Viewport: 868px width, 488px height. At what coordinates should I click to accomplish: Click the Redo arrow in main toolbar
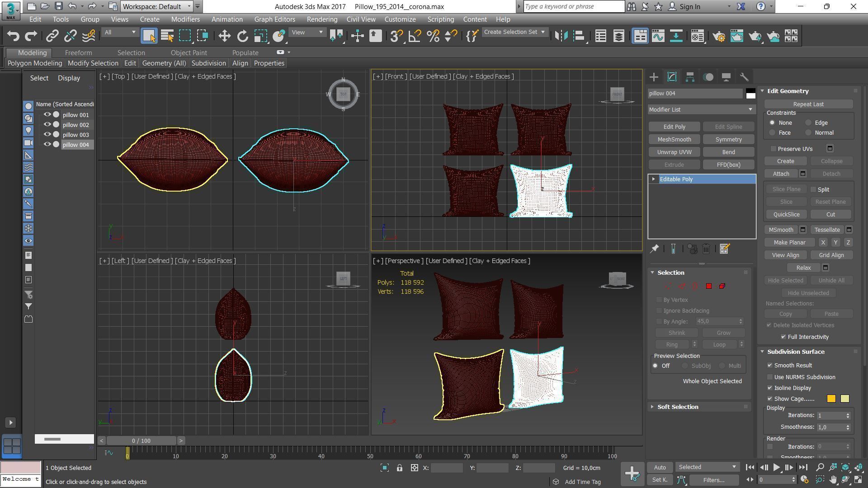click(x=31, y=36)
